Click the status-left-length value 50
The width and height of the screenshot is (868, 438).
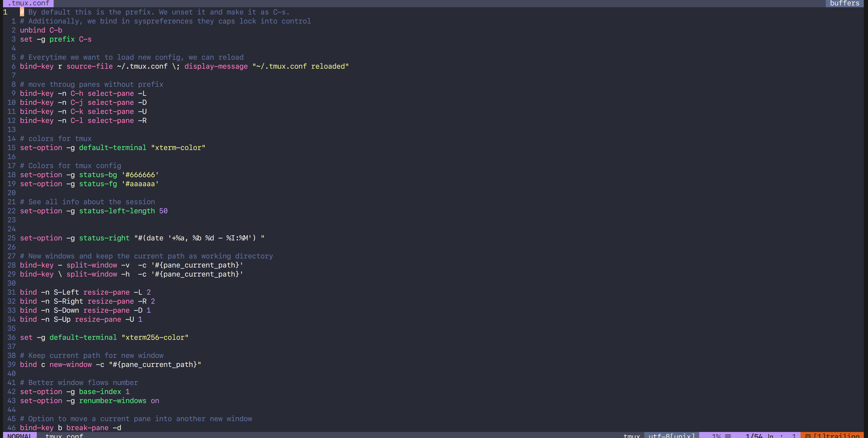[163, 211]
